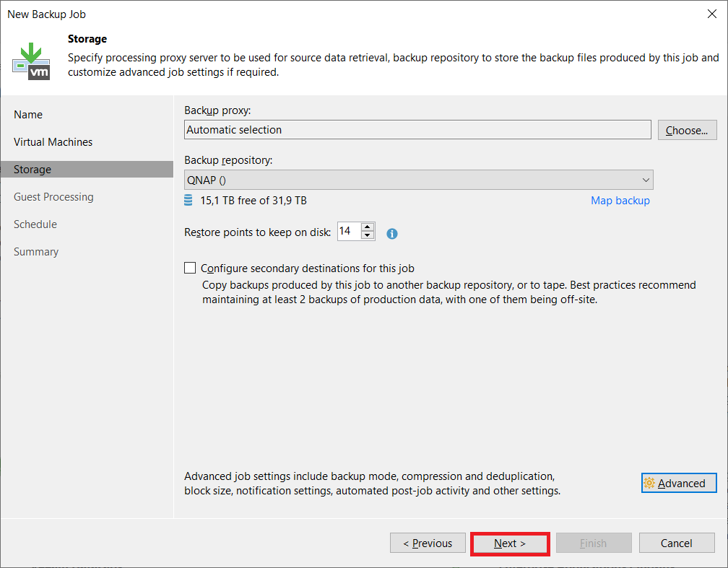The image size is (728, 568).
Task: Select Guest Processing step in sidebar
Action: coord(53,197)
